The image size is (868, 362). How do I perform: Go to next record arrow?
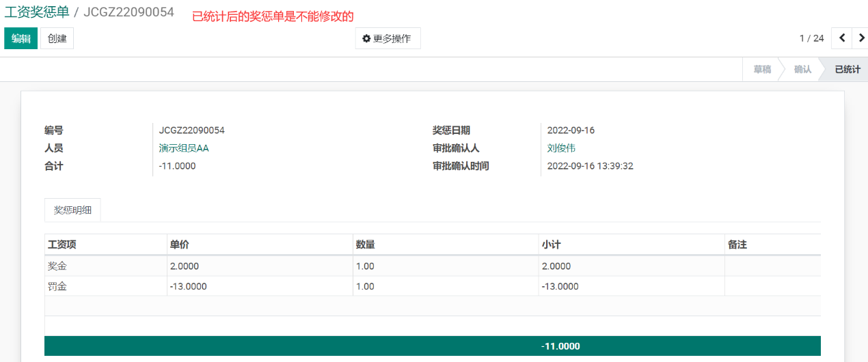click(x=860, y=38)
